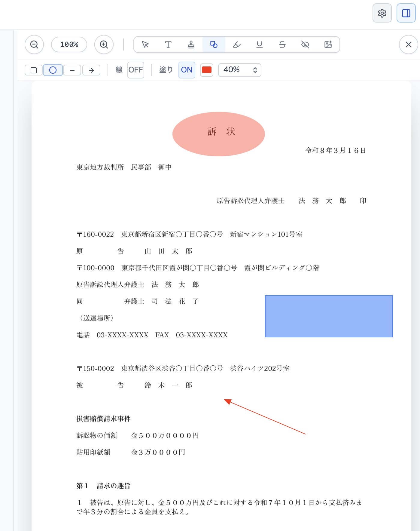Select the add image tool
This screenshot has width=420, height=531.
coord(328,45)
